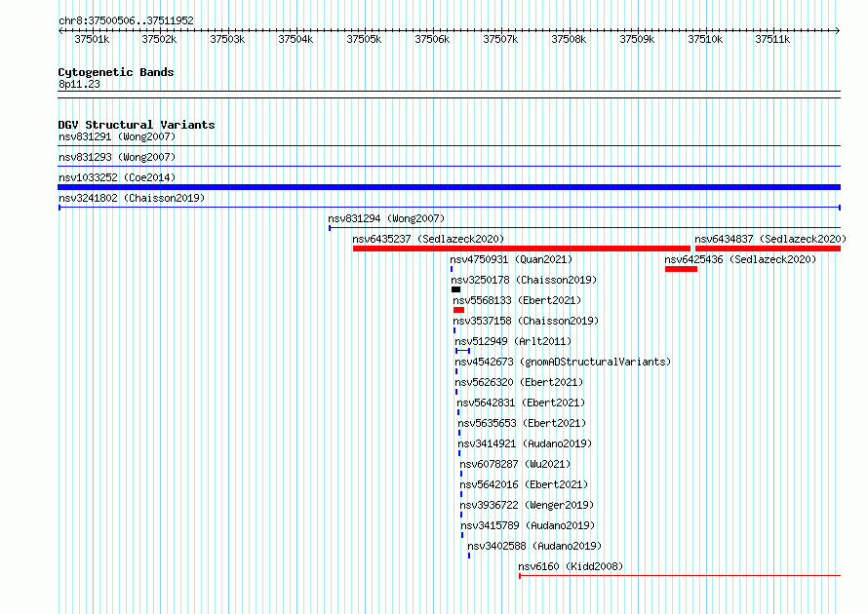
Task: Open the nsv5635653 (Ebert2021) label
Action: (522, 423)
